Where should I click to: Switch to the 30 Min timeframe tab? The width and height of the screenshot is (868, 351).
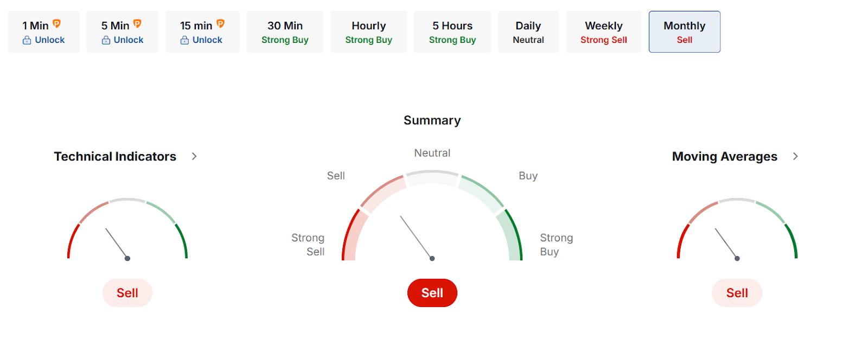click(x=285, y=32)
